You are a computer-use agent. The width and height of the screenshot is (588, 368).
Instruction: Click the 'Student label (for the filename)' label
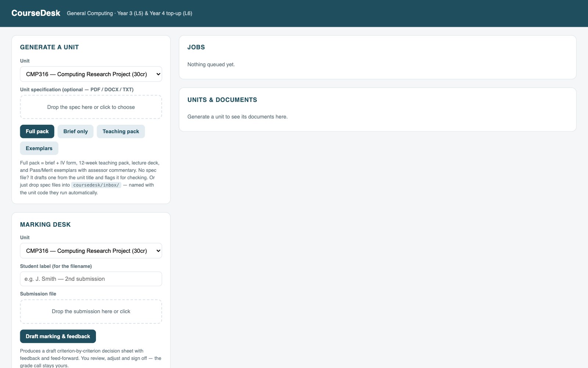click(x=56, y=266)
